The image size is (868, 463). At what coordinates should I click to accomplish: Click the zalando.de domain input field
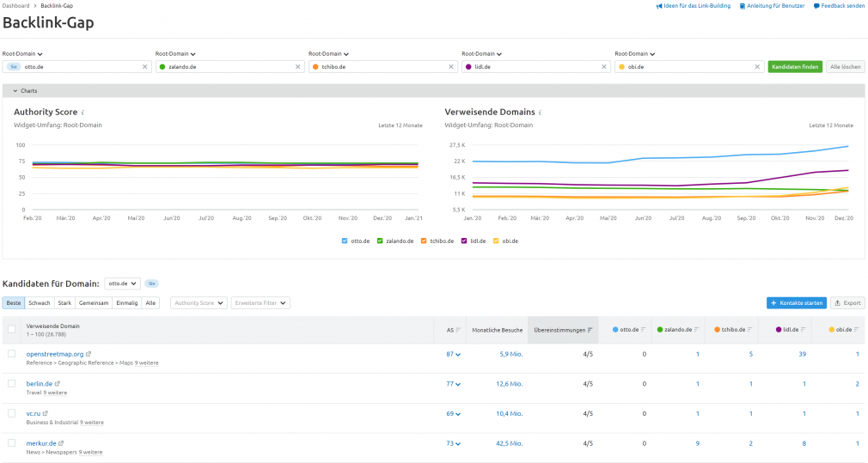tap(229, 67)
